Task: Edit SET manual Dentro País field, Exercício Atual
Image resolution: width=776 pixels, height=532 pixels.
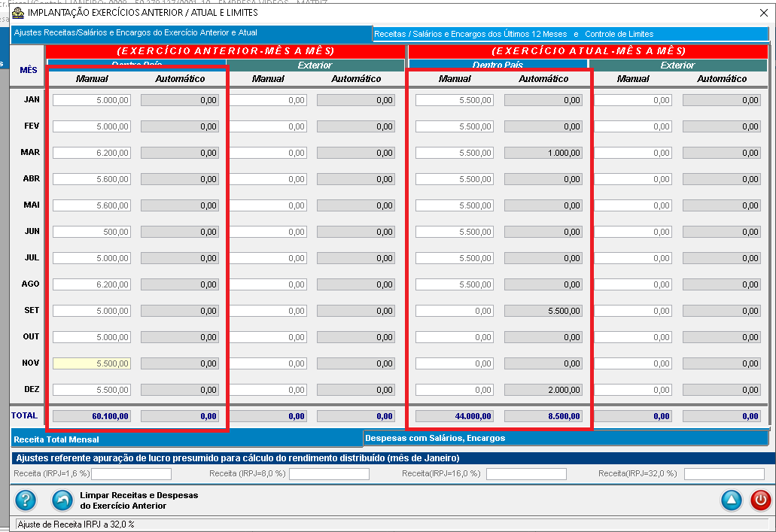Action: coord(455,311)
